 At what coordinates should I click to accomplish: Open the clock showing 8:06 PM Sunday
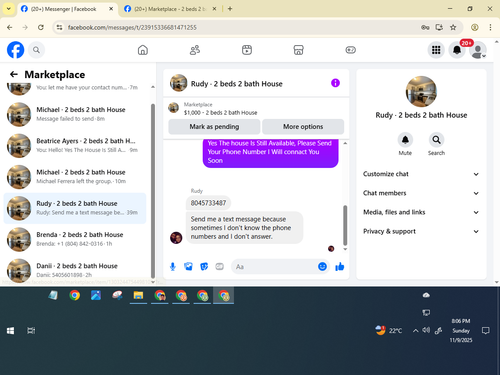click(461, 330)
